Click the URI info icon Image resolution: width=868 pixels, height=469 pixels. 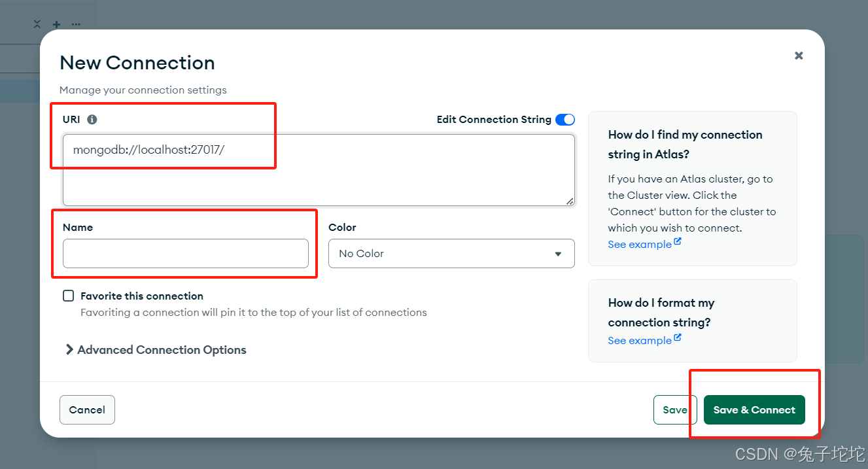[x=92, y=120]
